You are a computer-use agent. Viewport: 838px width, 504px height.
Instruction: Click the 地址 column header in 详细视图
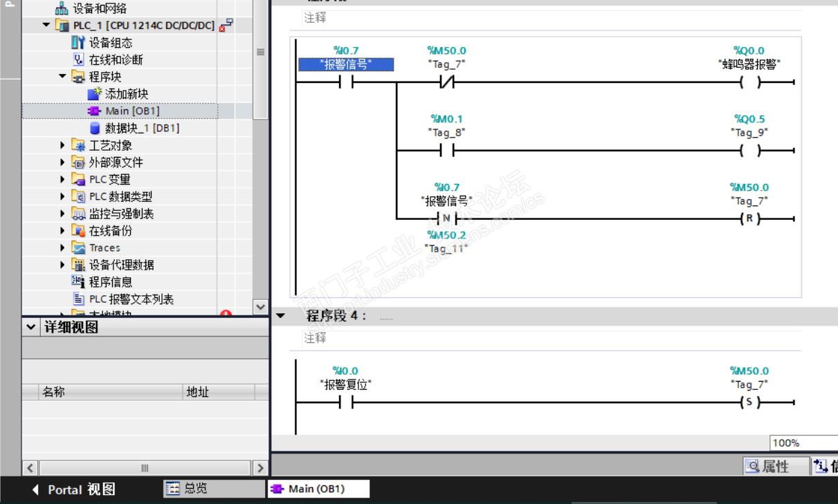(219, 392)
